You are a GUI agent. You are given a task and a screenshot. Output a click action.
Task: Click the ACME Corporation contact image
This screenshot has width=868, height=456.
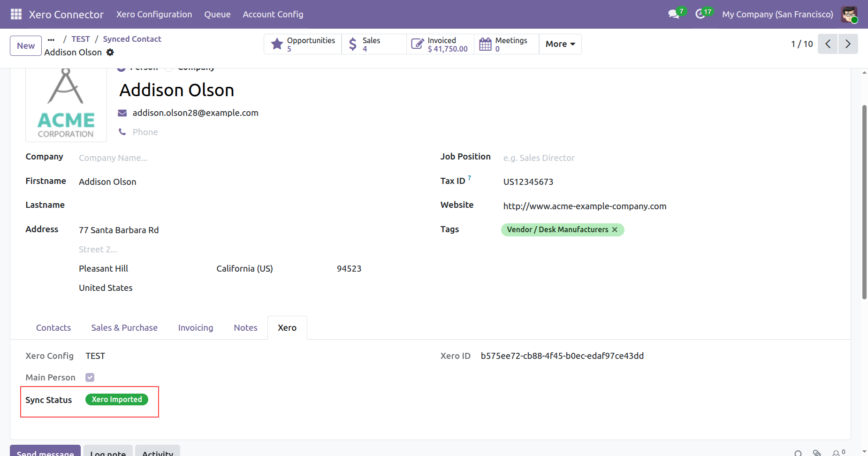pos(66,105)
